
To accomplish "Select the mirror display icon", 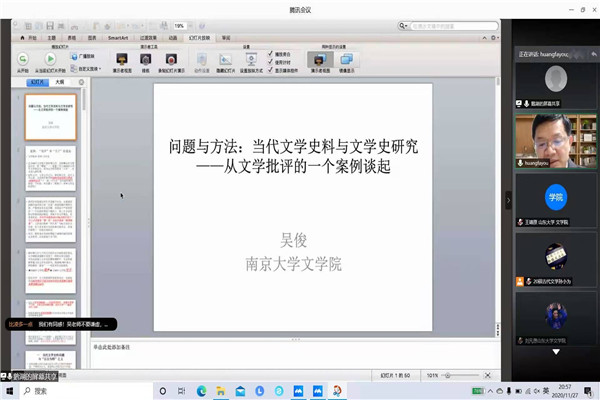I will (x=352, y=60).
